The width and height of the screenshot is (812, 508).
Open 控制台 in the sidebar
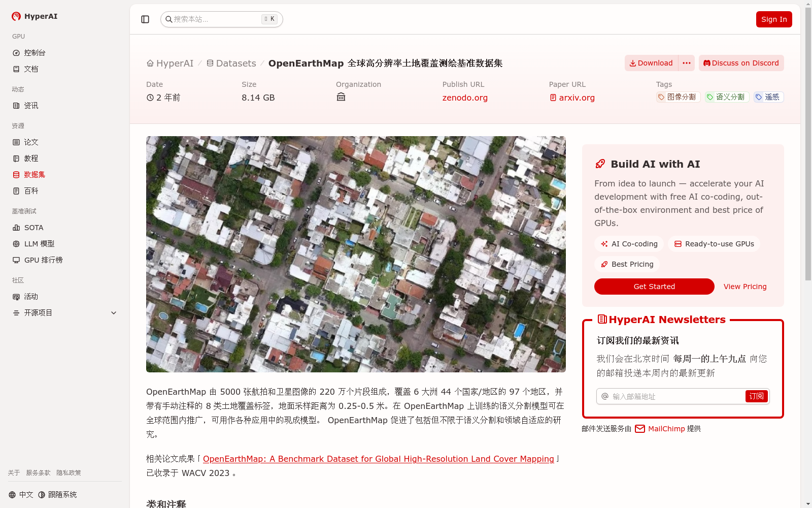point(65,53)
